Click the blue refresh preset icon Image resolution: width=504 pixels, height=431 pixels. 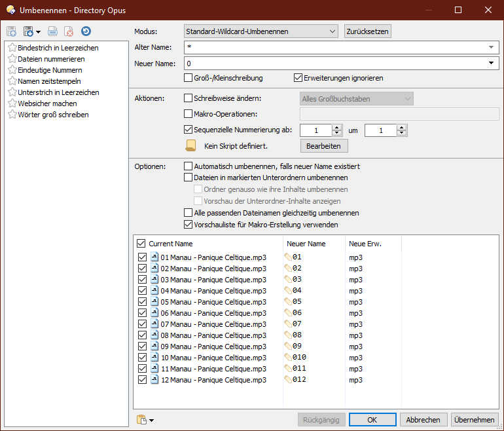click(x=86, y=31)
